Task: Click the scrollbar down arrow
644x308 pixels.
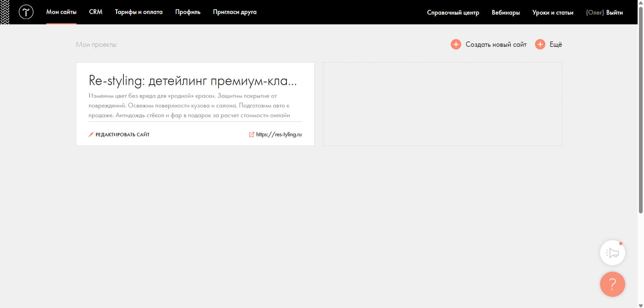Action: (641, 305)
